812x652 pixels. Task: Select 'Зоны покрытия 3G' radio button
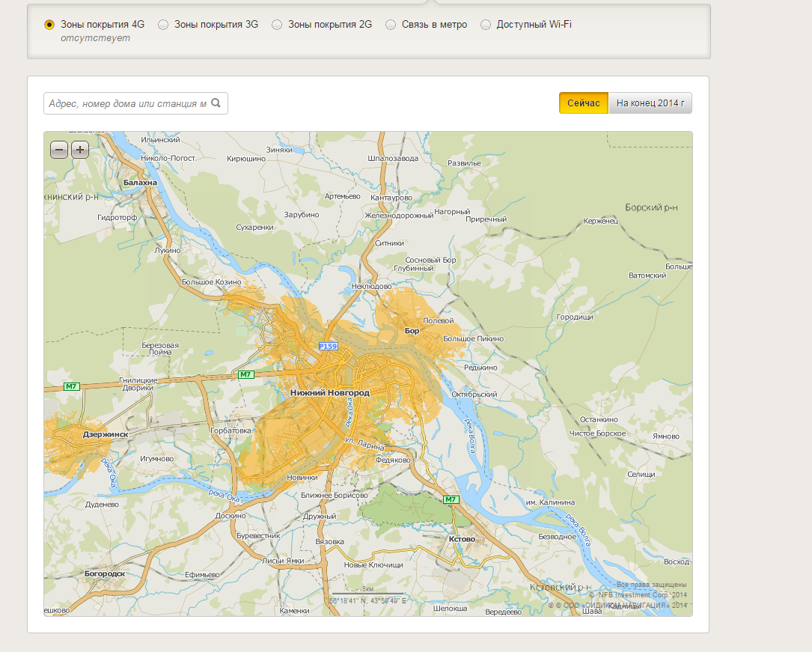coord(163,25)
